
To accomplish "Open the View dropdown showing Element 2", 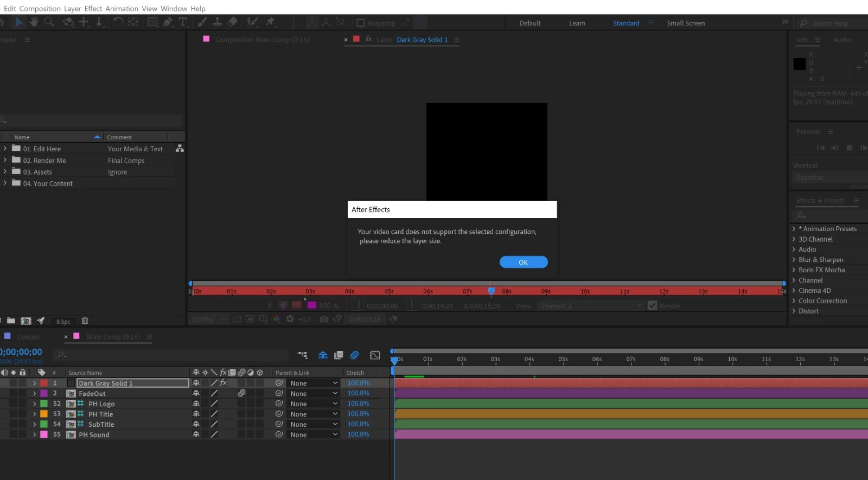I will 592,306.
